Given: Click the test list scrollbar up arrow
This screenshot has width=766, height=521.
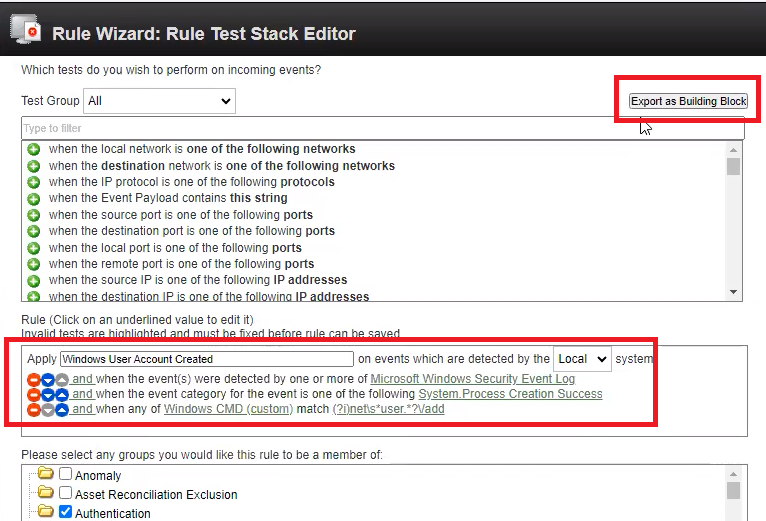Looking at the screenshot, I should pyautogui.click(x=733, y=150).
